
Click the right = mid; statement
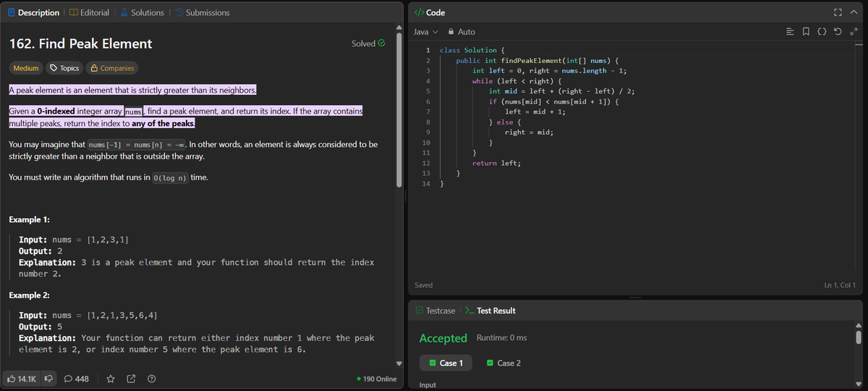pyautogui.click(x=529, y=133)
